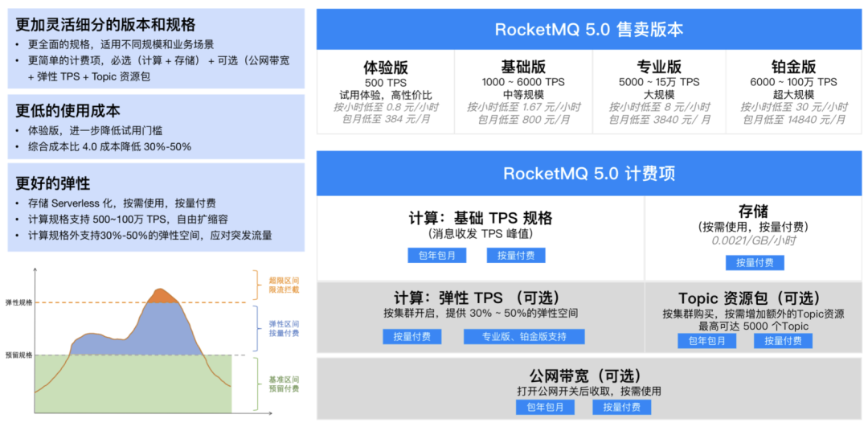Select the 体验版 edition title
868x427 pixels.
point(386,67)
